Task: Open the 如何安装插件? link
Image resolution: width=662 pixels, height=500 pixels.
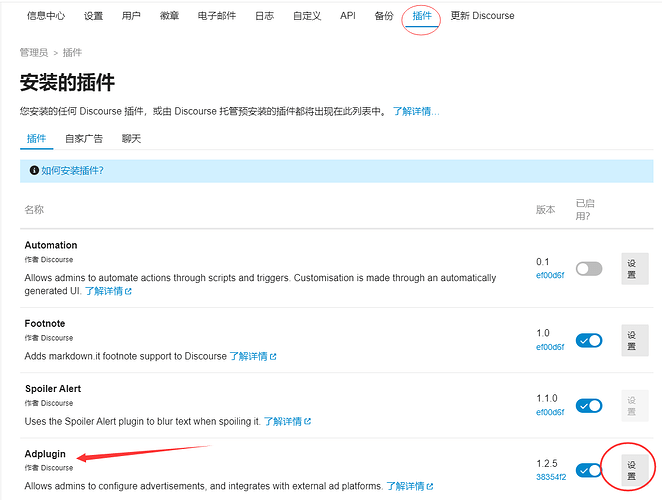Action: 72,171
